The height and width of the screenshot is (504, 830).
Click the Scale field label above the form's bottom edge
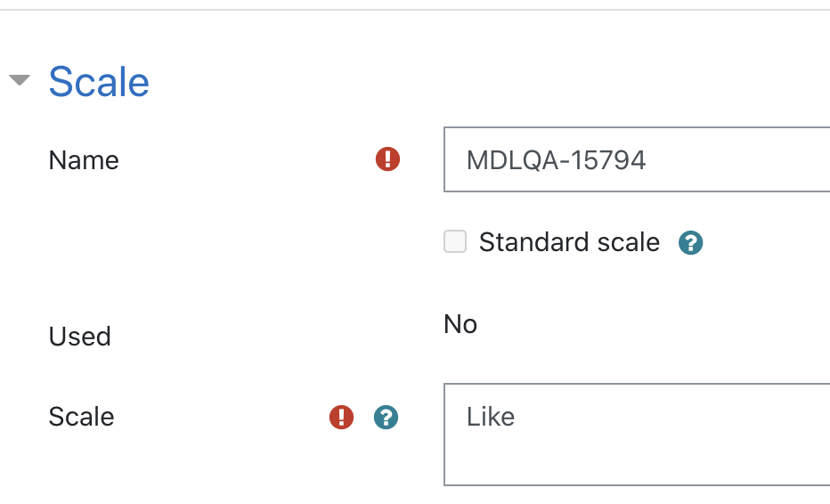pos(82,417)
